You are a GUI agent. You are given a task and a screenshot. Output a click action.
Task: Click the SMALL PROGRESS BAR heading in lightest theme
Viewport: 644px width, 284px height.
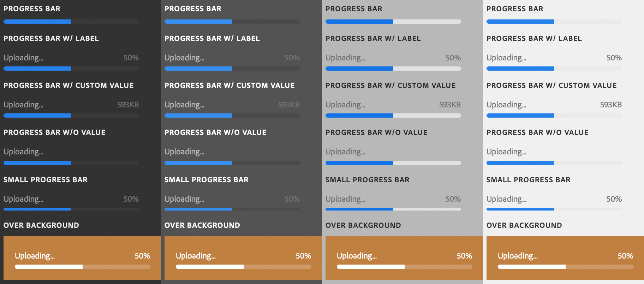(528, 180)
